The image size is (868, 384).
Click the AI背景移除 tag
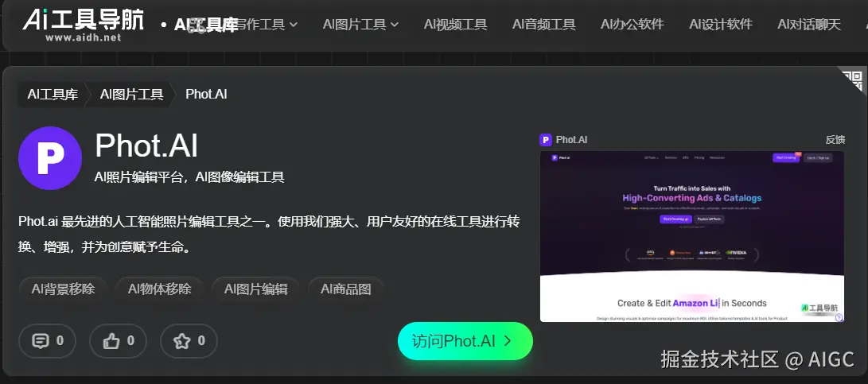tap(63, 289)
